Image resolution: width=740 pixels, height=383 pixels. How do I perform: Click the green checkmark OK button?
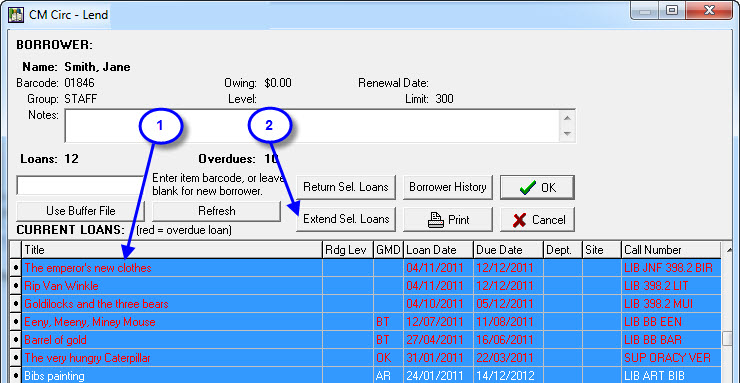click(537, 188)
